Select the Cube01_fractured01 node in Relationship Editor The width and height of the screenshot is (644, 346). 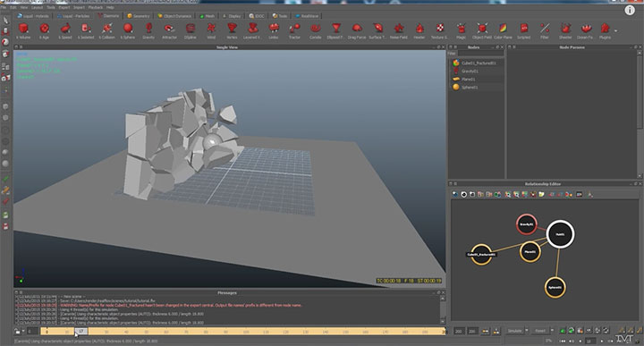[481, 254]
